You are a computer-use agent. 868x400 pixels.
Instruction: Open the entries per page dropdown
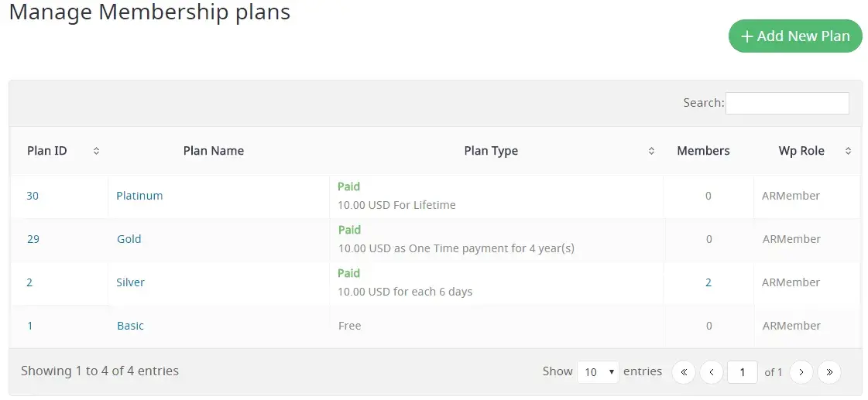[x=599, y=372]
